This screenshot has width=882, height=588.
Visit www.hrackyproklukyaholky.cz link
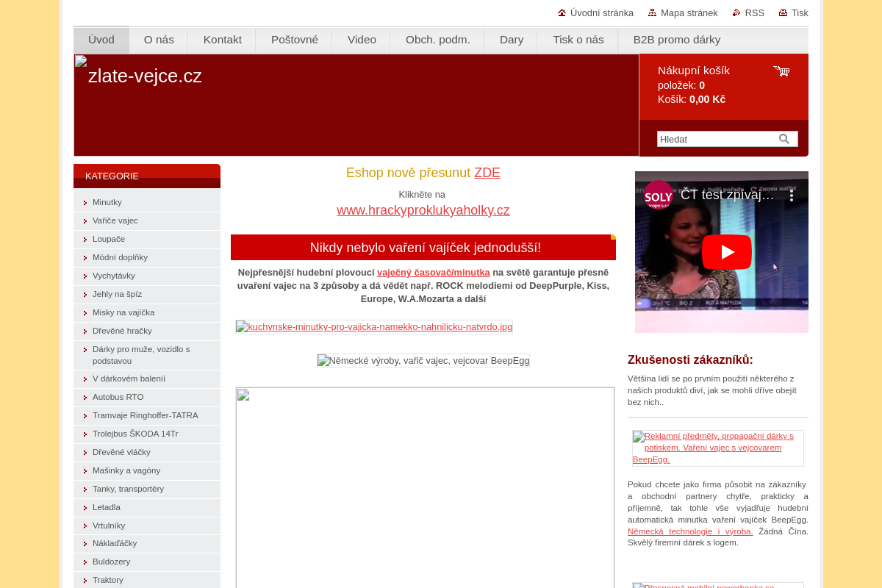[x=423, y=210]
